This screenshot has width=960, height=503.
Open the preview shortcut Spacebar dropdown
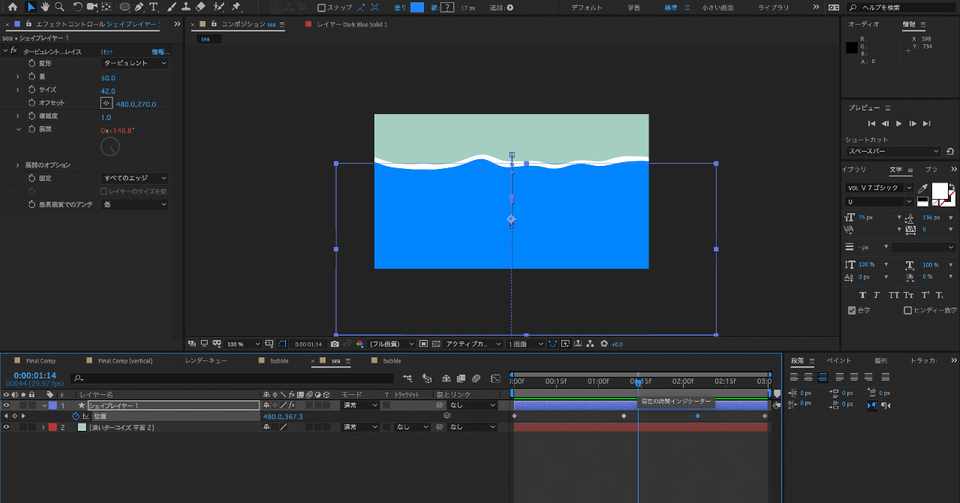point(893,151)
